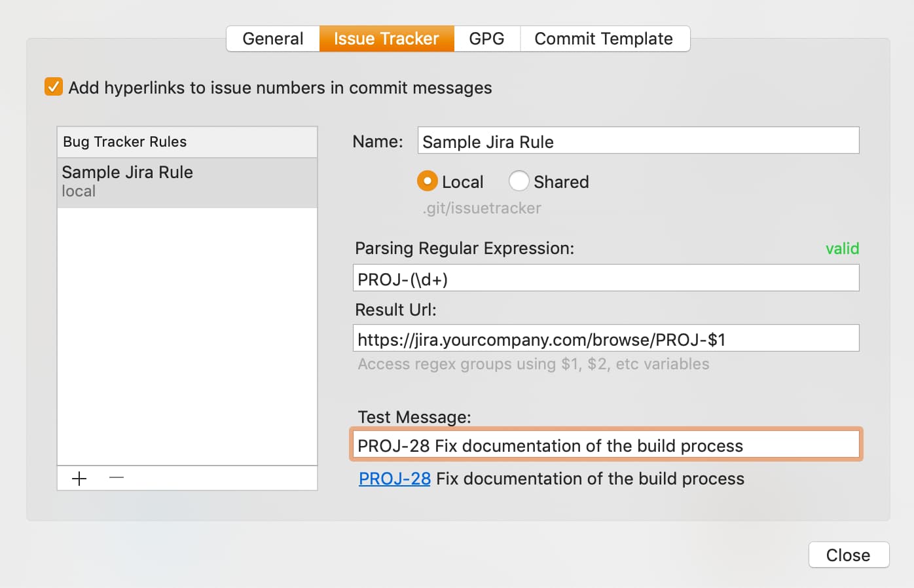Click the .git/issuetracker path text
The width and height of the screenshot is (914, 588).
(x=482, y=208)
